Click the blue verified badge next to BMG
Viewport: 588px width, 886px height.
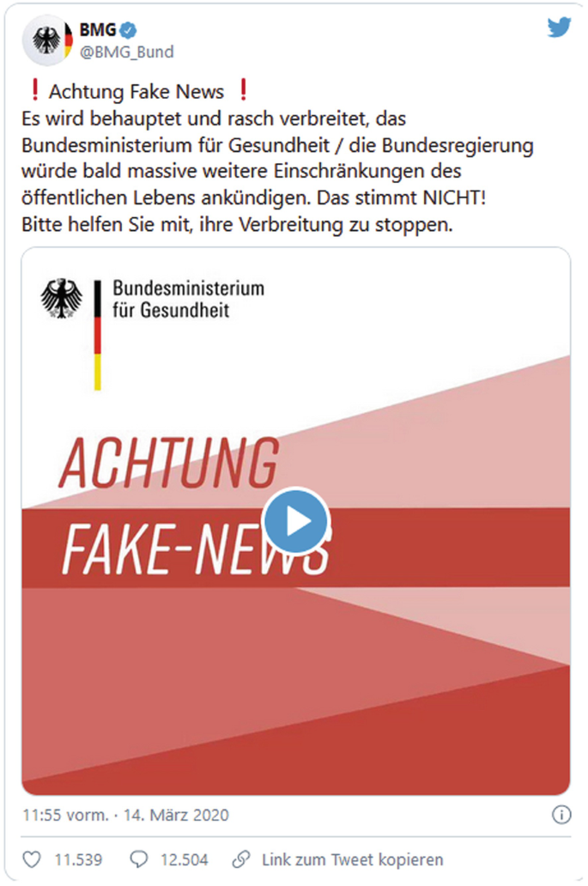click(x=129, y=29)
